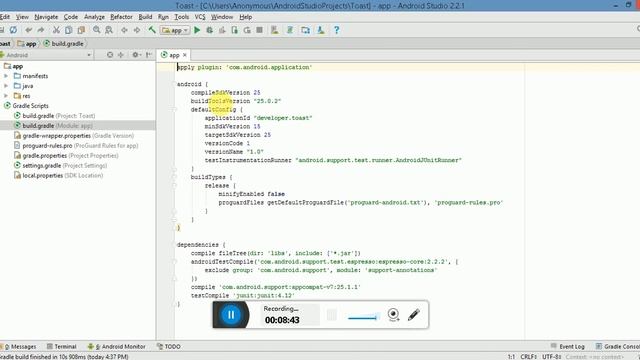Open the Analyze menu
The image size is (640, 360).
94,17
